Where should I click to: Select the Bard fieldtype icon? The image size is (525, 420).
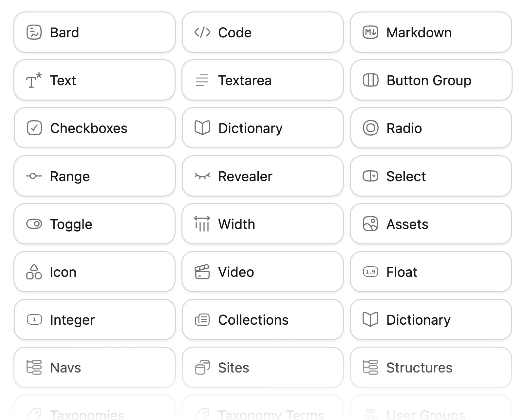pyautogui.click(x=34, y=32)
